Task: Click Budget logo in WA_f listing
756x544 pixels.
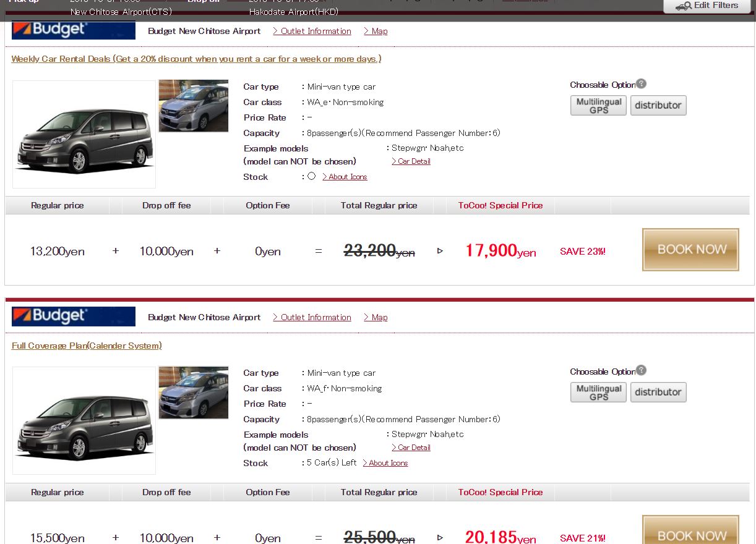Action: tap(74, 316)
